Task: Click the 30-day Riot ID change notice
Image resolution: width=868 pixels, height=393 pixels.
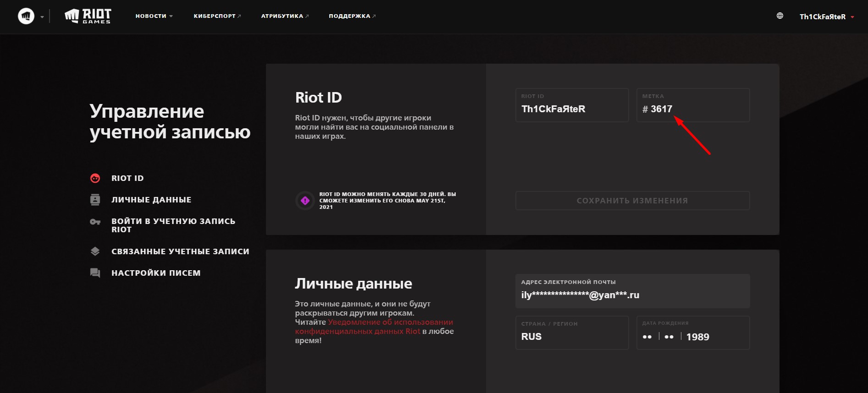Action: coord(387,201)
